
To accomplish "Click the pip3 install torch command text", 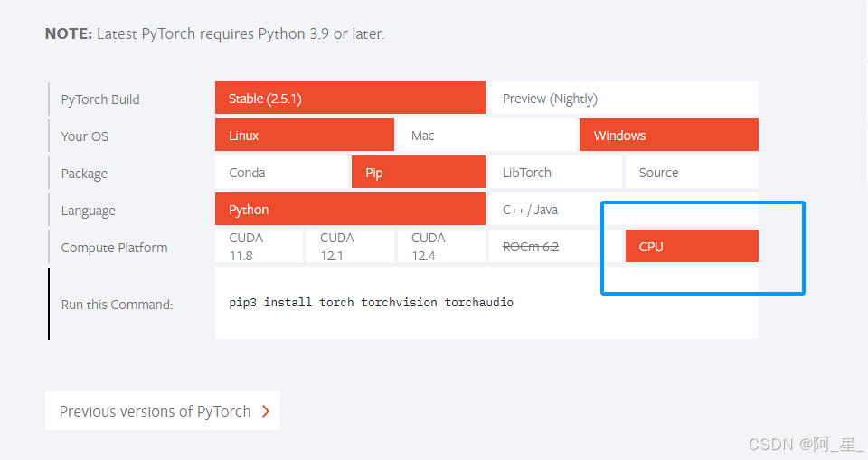I will [x=372, y=303].
